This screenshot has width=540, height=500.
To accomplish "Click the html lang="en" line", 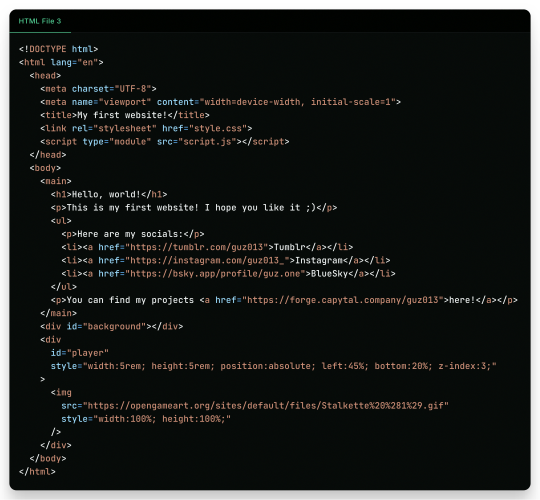I will coord(61,62).
